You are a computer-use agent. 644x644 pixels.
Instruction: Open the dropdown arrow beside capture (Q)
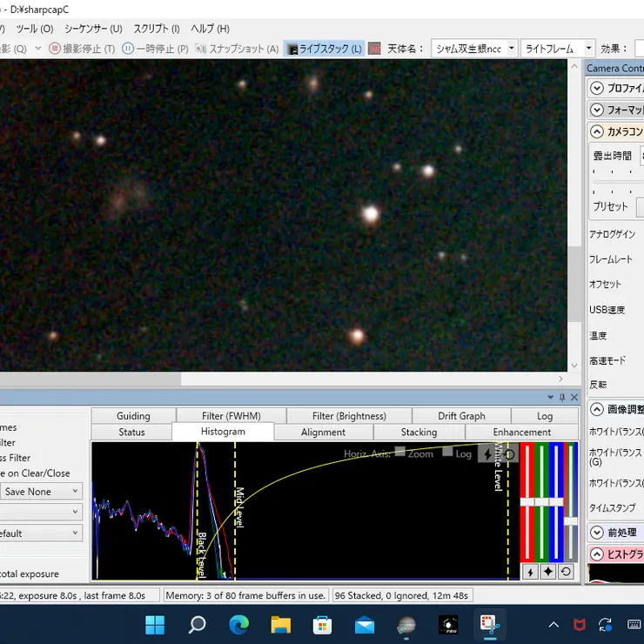point(38,49)
